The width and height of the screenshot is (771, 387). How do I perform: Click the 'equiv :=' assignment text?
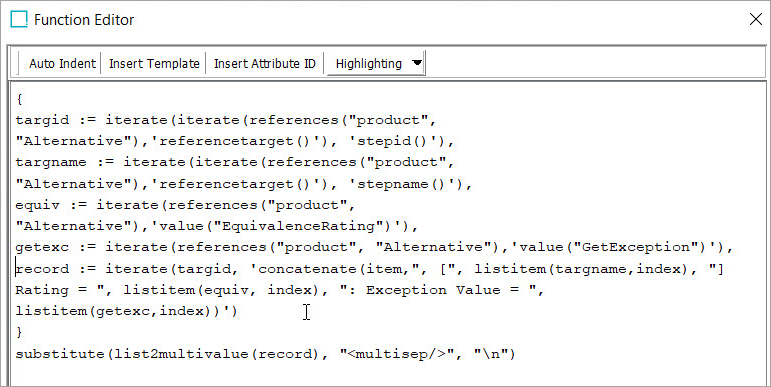[x=51, y=205]
